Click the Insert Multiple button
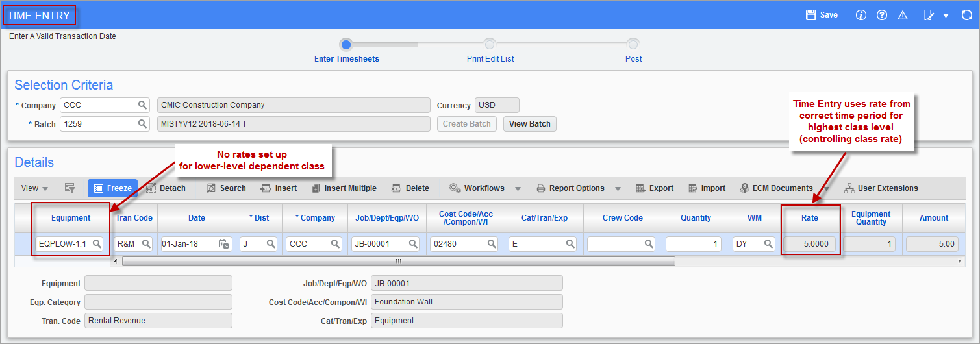 344,188
